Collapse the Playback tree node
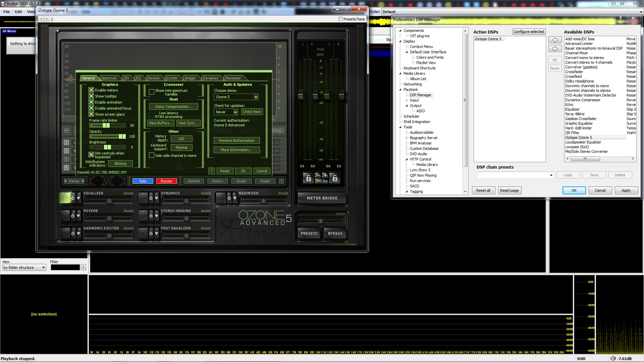Screen dimensions: 644x362 coord(400,89)
